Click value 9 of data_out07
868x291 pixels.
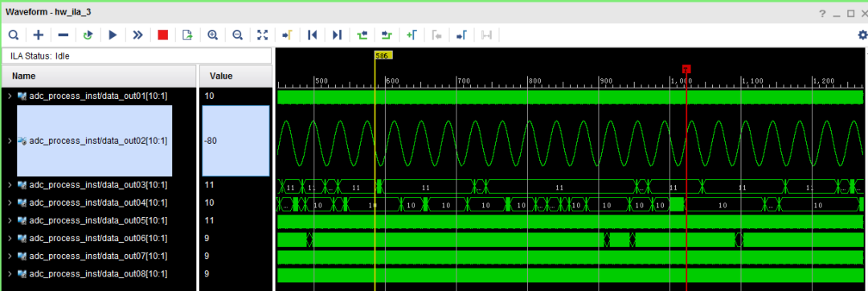coord(207,256)
